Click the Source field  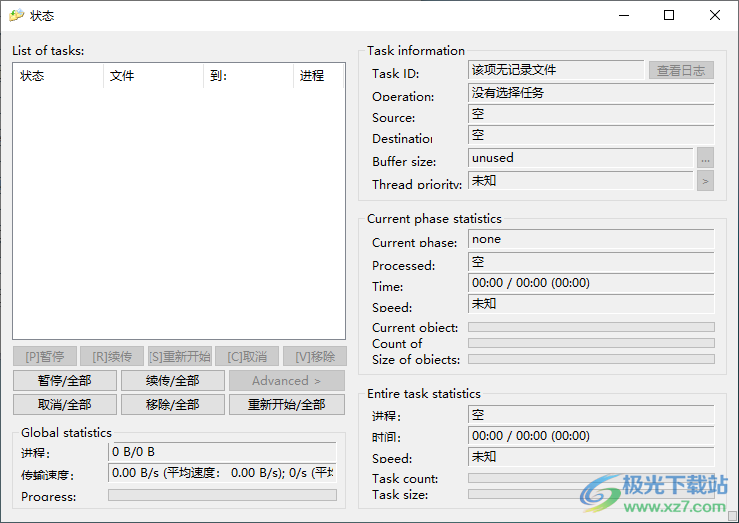(591, 114)
